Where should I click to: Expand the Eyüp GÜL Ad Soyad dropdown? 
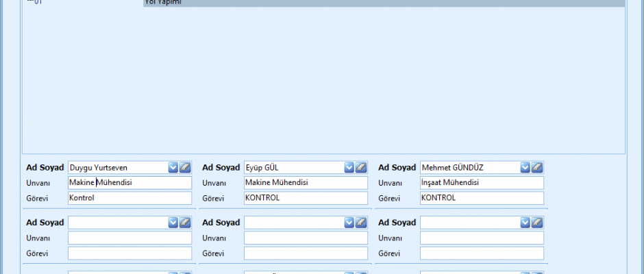click(x=349, y=167)
